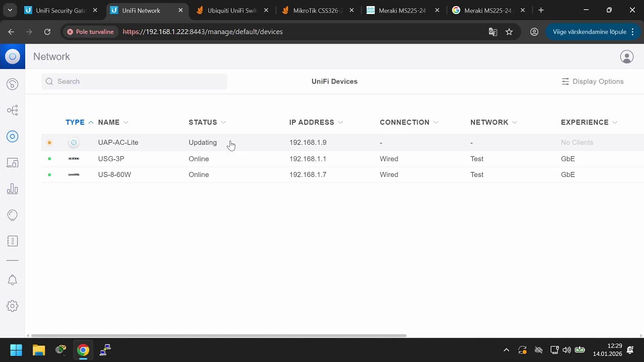The height and width of the screenshot is (362, 644).
Task: Close the MikroTik CSS326 tab
Action: click(352, 10)
